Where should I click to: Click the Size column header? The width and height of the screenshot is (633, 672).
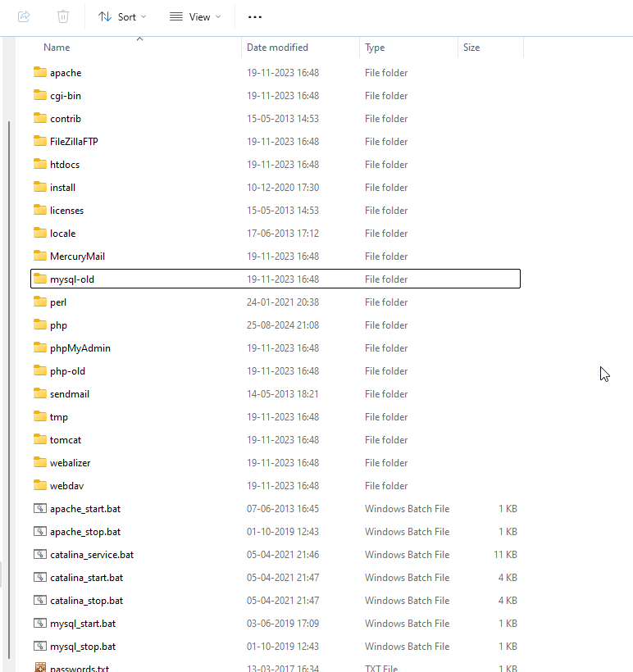click(471, 48)
